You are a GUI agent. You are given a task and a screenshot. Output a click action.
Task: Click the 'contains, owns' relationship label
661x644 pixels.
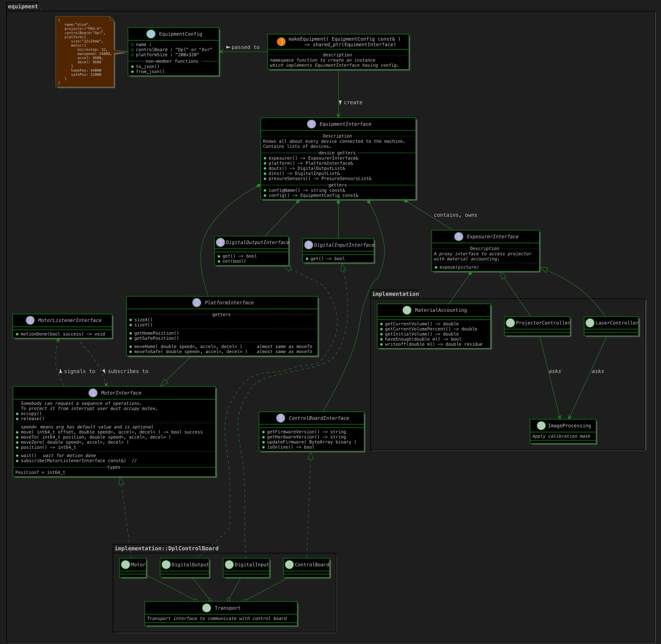[455, 215]
